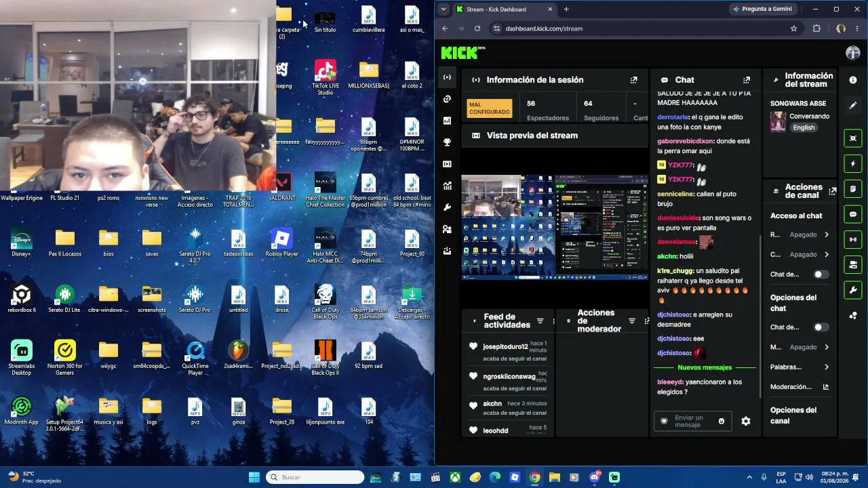Screen dimensions: 868x488
Task: Open the Modrinth App desktop icon
Action: [22, 410]
